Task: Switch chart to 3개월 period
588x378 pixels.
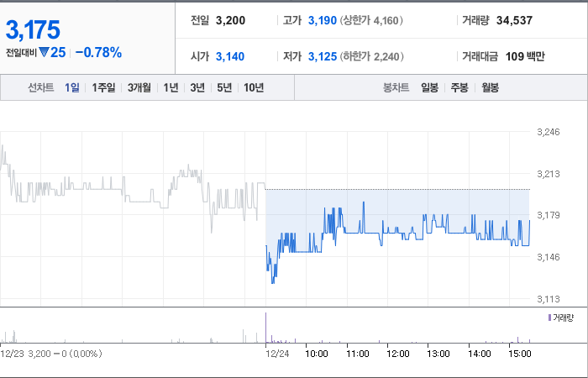Action: pyautogui.click(x=139, y=87)
